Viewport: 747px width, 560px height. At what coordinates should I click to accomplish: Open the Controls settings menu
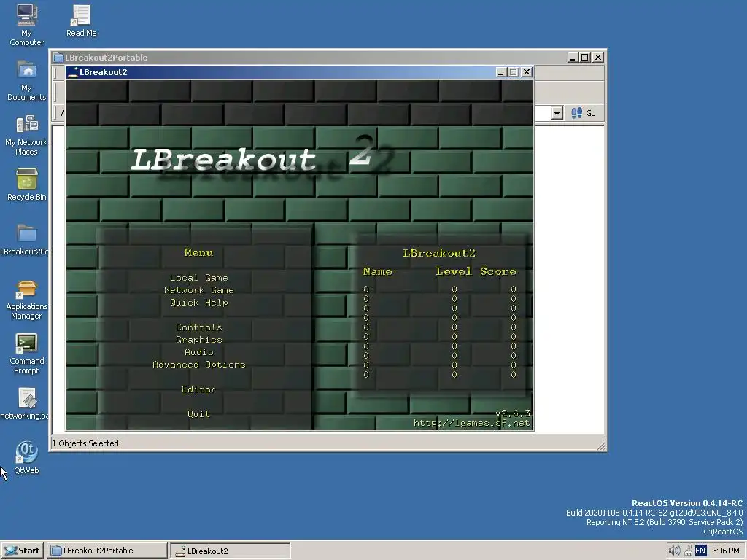click(x=198, y=327)
